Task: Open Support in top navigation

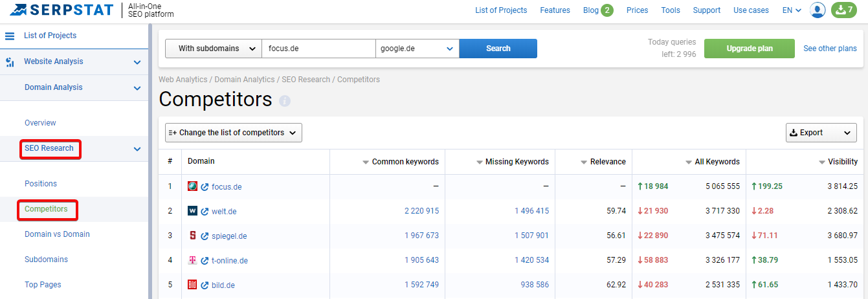Action: tap(707, 10)
